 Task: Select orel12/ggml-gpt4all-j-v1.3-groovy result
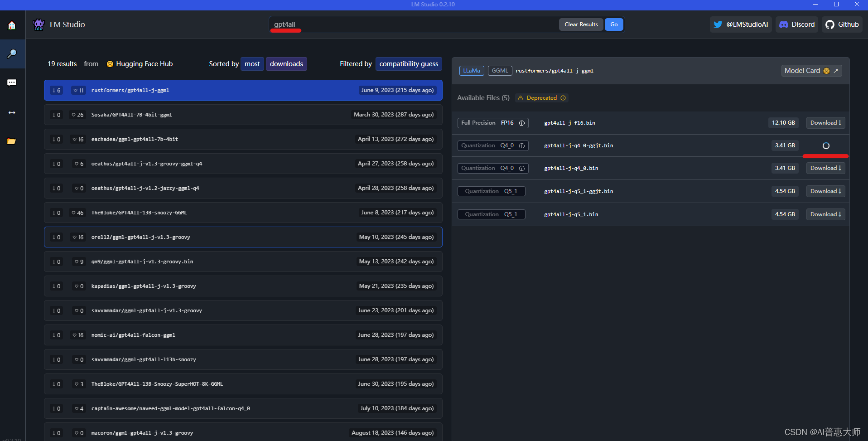click(243, 237)
